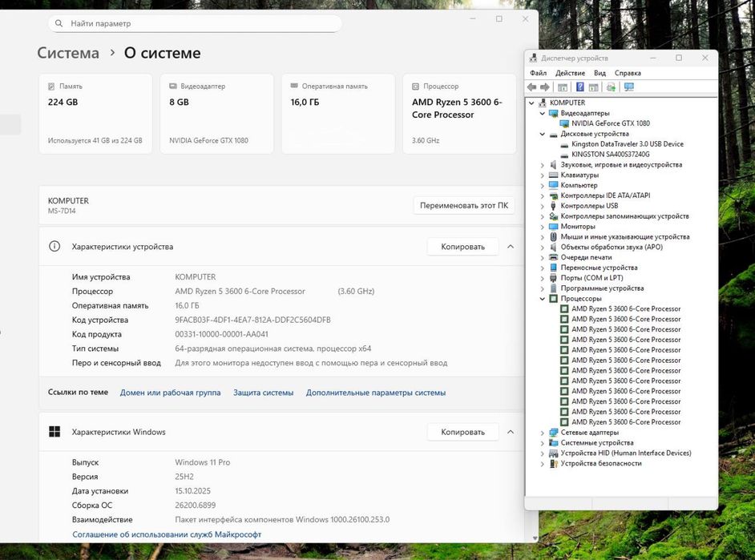The width and height of the screenshot is (755, 560).
Task: Click the scan for hardware changes monitor icon
Action: click(x=629, y=87)
